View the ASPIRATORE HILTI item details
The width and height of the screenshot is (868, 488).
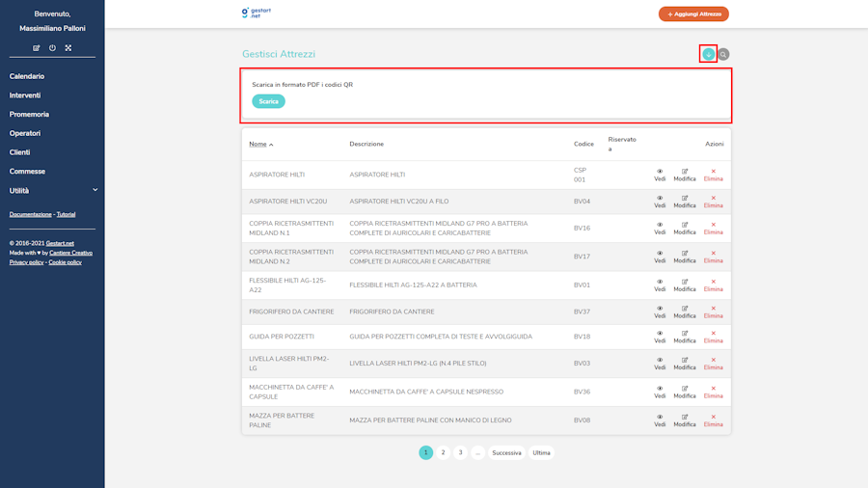[660, 175]
